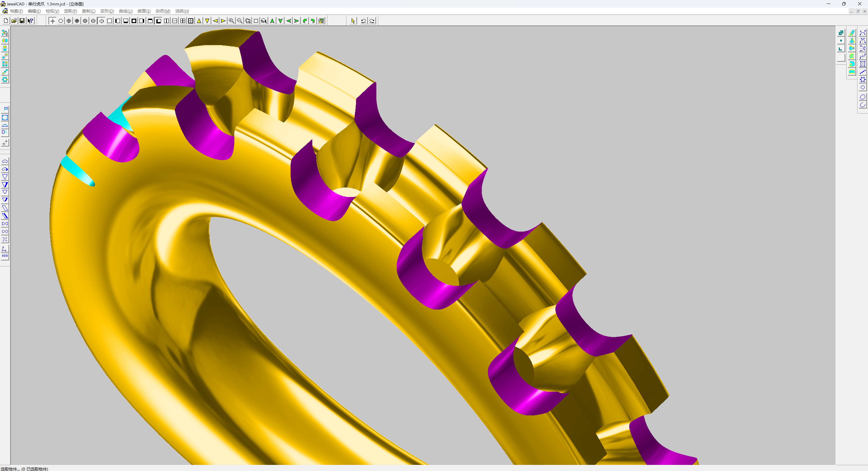Click the cyan rail tube surface tool

852,33
